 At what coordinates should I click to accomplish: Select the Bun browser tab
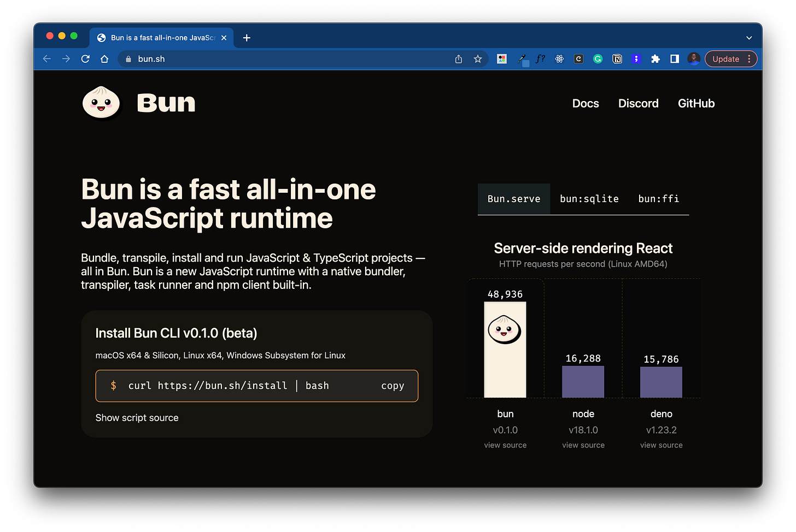point(161,38)
